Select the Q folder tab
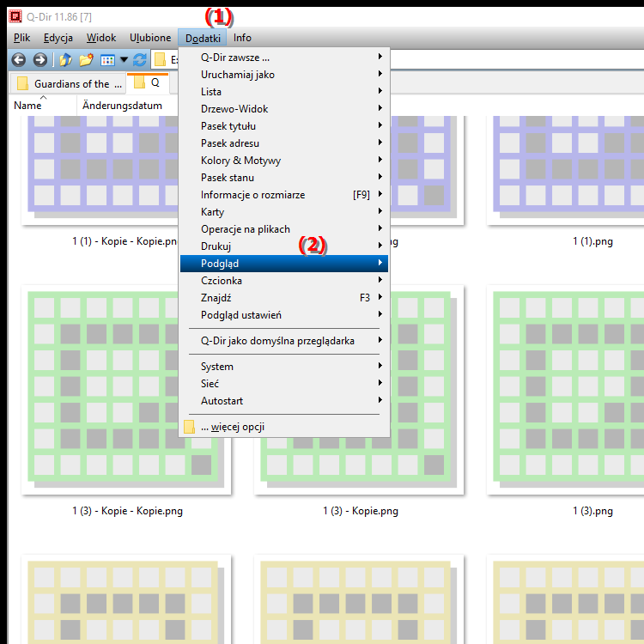 [148, 83]
